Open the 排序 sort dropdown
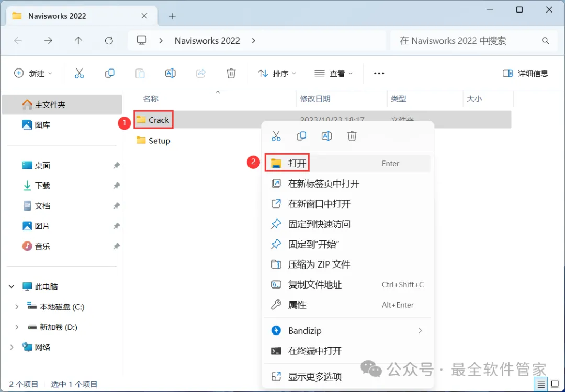 click(277, 73)
